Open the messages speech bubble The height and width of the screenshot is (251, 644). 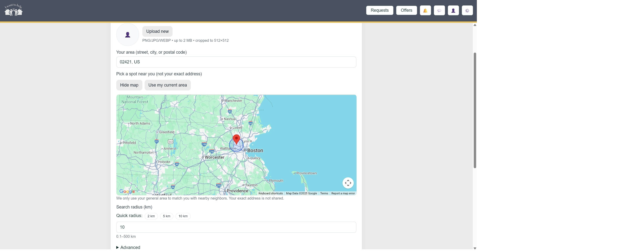(x=439, y=10)
